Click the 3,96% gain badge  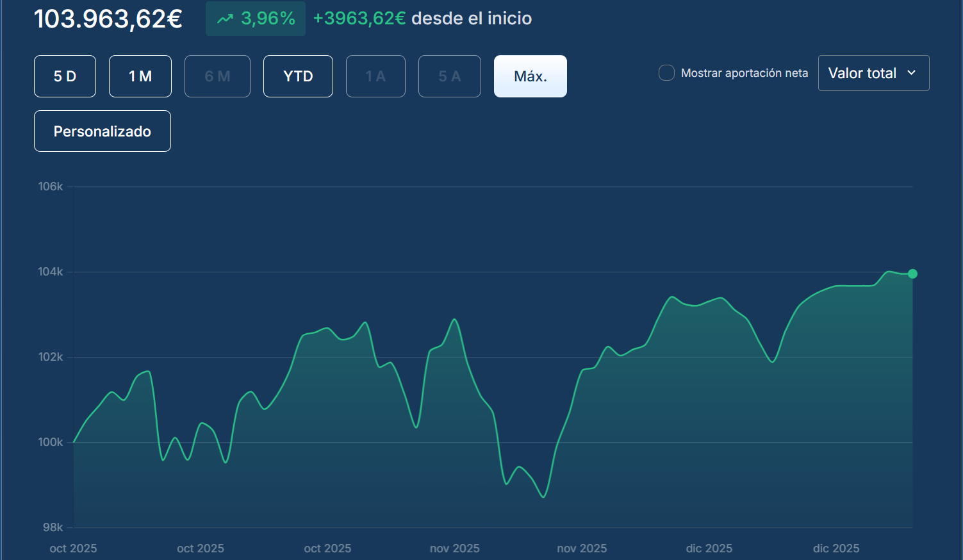256,19
